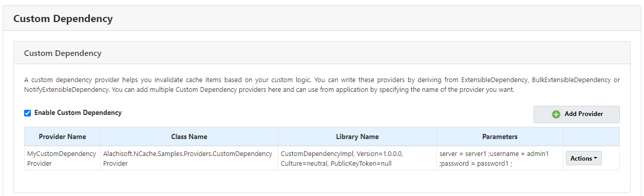Image resolution: width=644 pixels, height=196 pixels.
Task: Click the Alachisoft.NCache.Samples.Providers class name cell
Action: [x=189, y=158]
